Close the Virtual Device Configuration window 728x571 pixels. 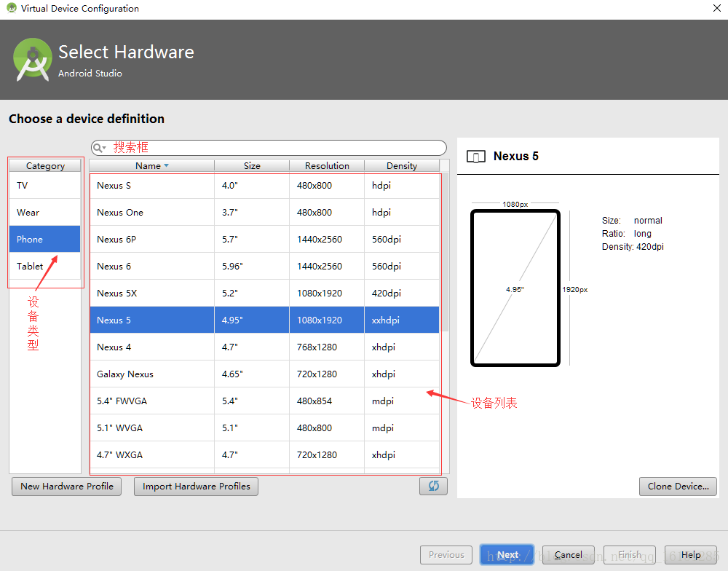(717, 8)
